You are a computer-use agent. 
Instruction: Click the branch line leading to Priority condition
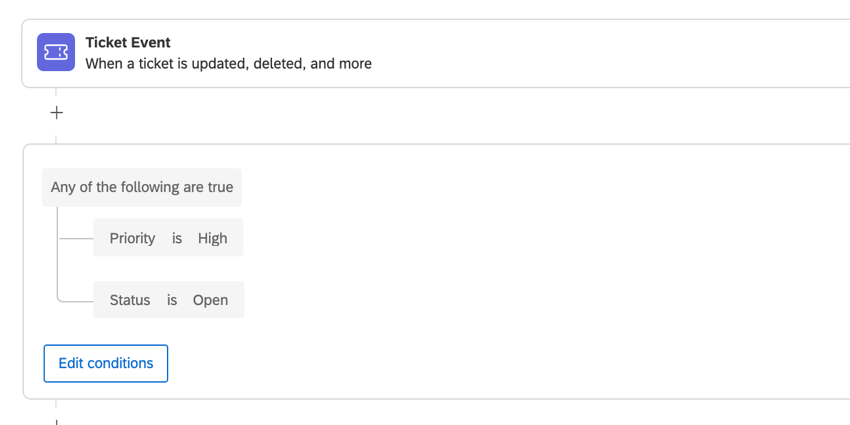(x=76, y=238)
